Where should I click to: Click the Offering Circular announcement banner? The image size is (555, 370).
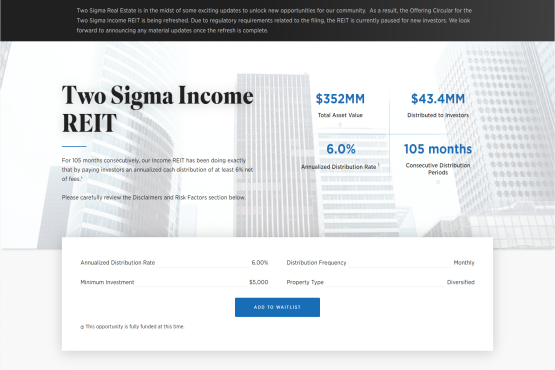click(274, 21)
